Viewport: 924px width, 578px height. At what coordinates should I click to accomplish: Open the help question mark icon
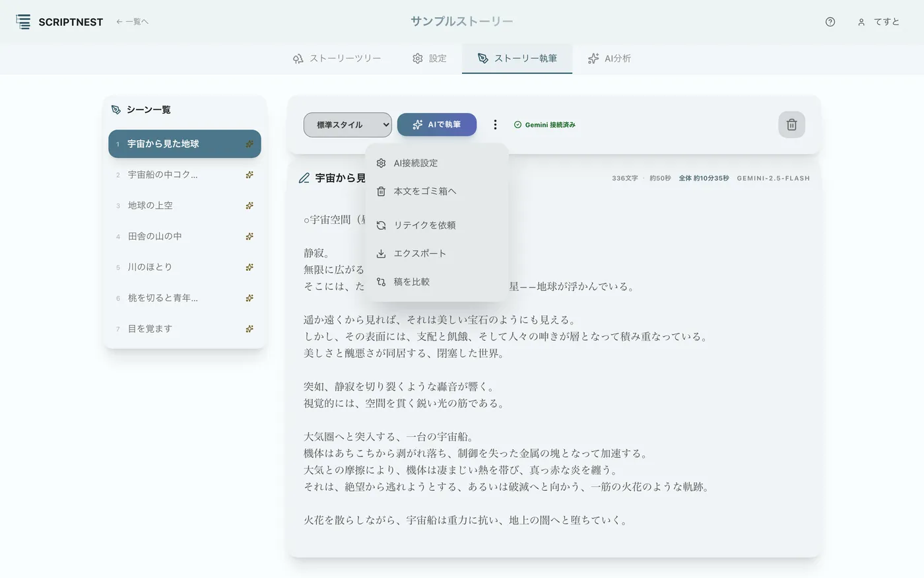(830, 22)
